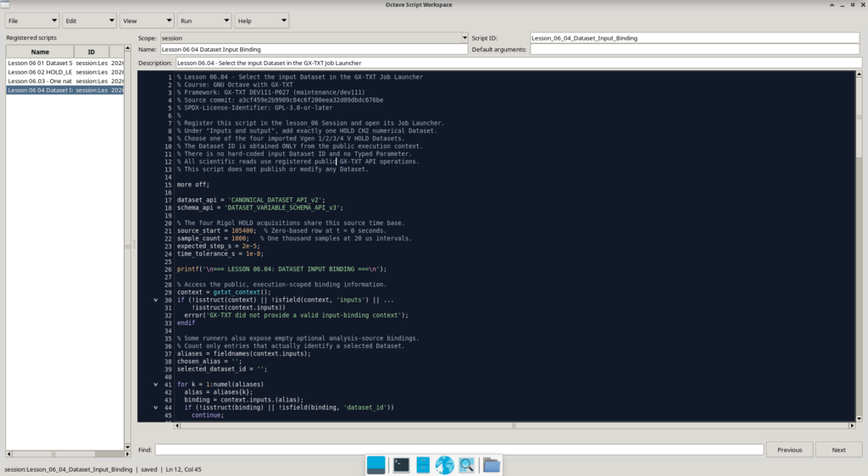This screenshot has width=868, height=476.
Task: Click the selected_dataset_id line 39
Action: pos(222,368)
